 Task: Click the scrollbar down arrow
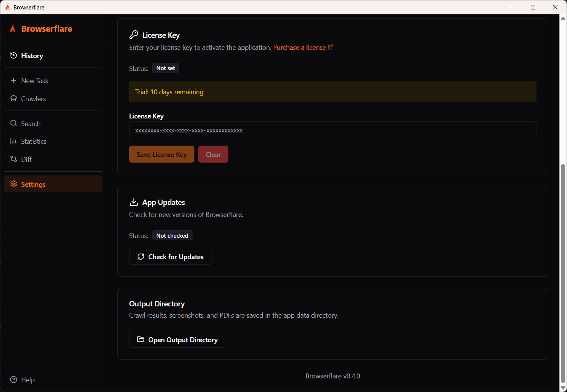(x=563, y=388)
